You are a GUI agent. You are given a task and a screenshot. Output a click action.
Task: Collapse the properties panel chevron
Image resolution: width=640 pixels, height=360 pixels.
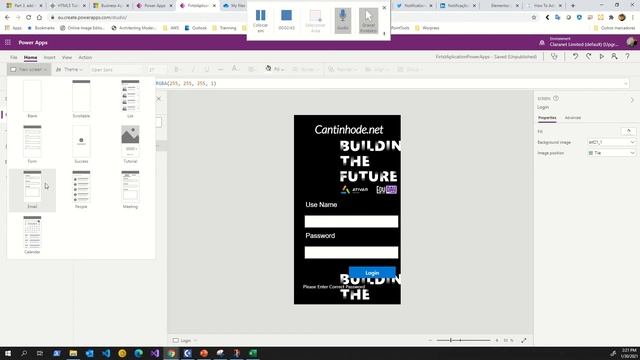[x=632, y=100]
